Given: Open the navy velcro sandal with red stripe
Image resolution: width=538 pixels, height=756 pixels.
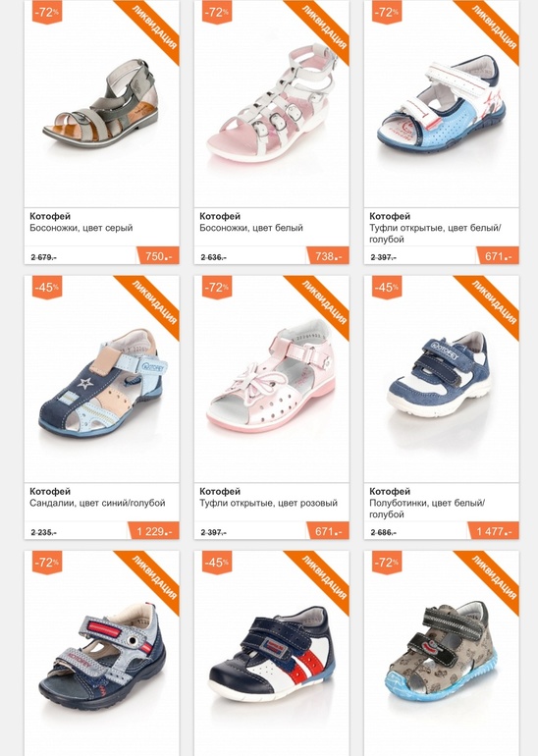Looking at the screenshot, I should [102, 655].
